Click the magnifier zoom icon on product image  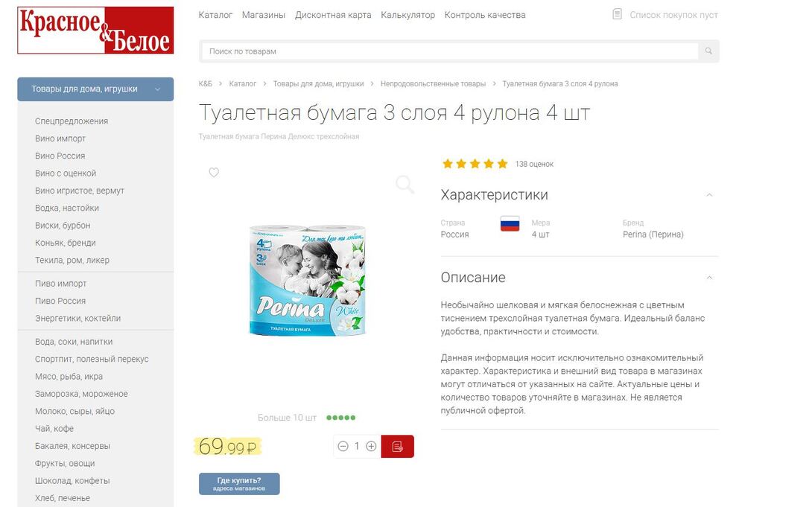[x=405, y=184]
